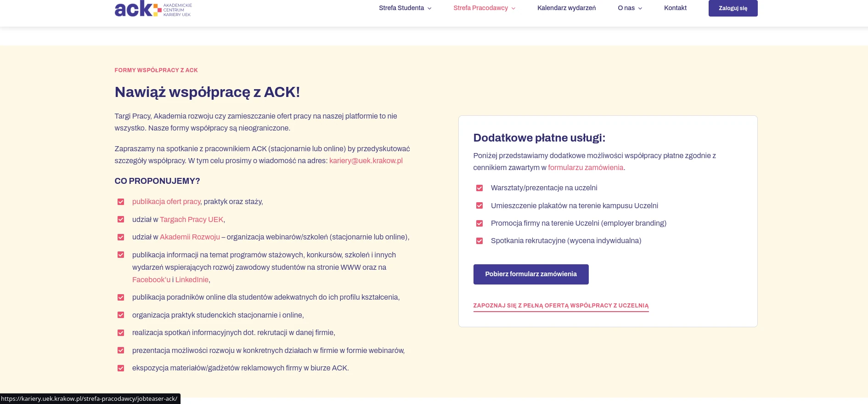Click check icon beside Promocja firmy

click(479, 223)
